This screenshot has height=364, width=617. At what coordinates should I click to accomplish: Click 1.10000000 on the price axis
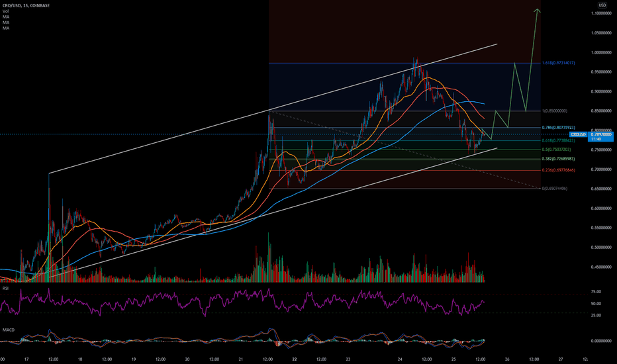pyautogui.click(x=601, y=13)
